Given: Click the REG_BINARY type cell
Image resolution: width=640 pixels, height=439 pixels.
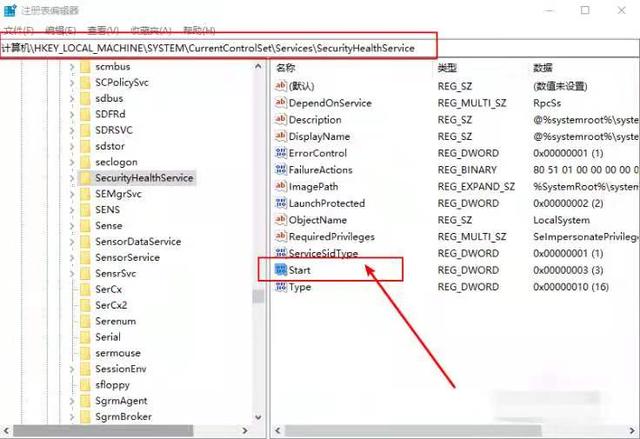Looking at the screenshot, I should coord(467,170).
